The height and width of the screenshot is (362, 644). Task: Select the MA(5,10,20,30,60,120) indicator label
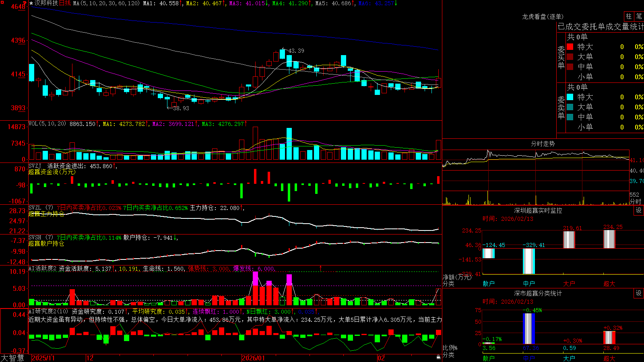[107, 3]
